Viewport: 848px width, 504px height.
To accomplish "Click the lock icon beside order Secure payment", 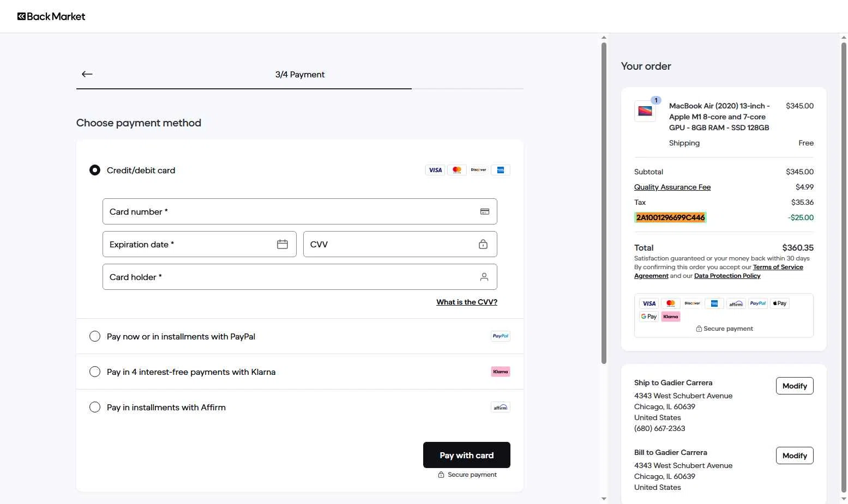I will click(699, 329).
